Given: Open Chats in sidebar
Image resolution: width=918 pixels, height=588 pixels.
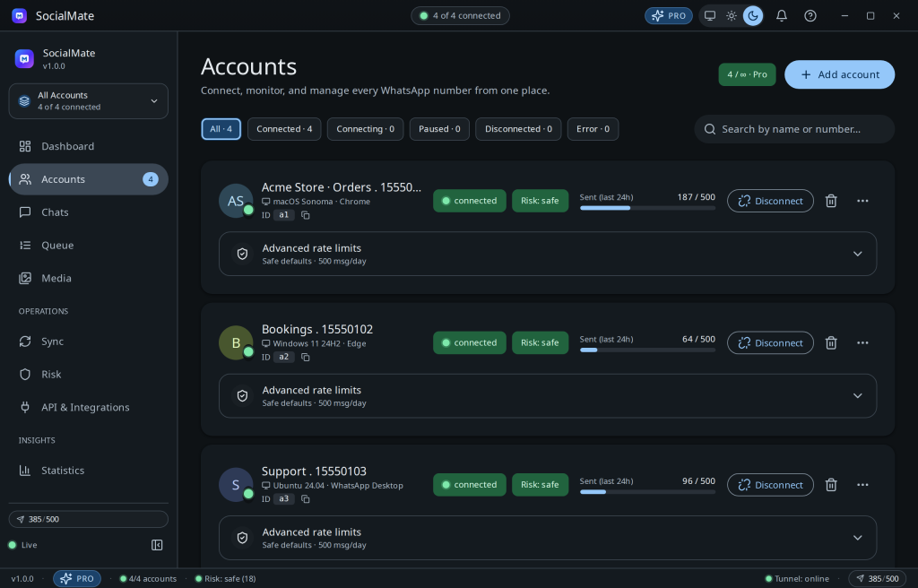Looking at the screenshot, I should pos(89,212).
